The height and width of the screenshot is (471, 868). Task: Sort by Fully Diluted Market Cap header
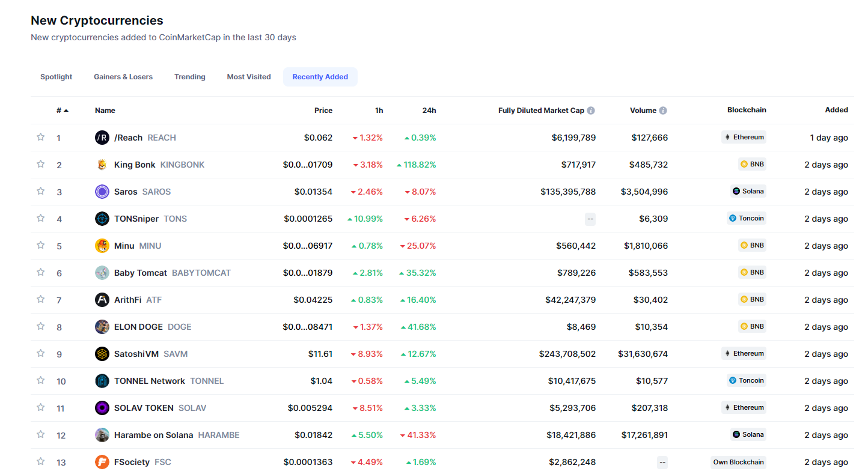click(541, 111)
